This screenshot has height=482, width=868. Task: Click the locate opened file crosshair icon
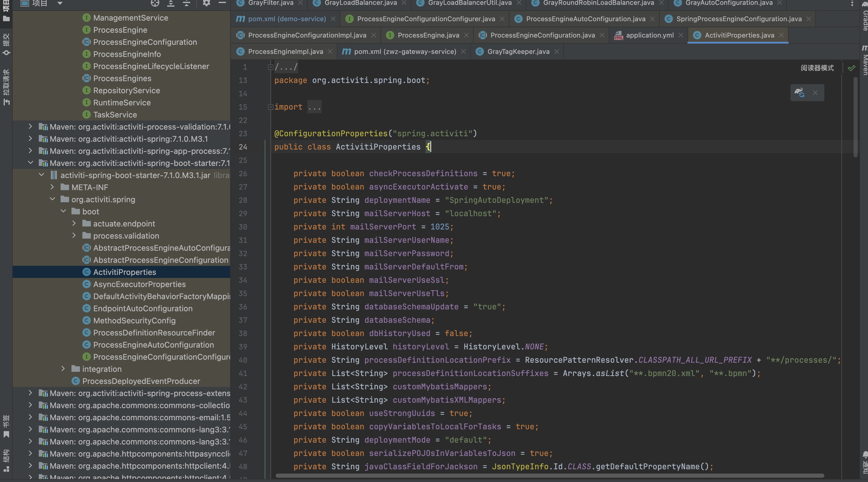pos(155,3)
